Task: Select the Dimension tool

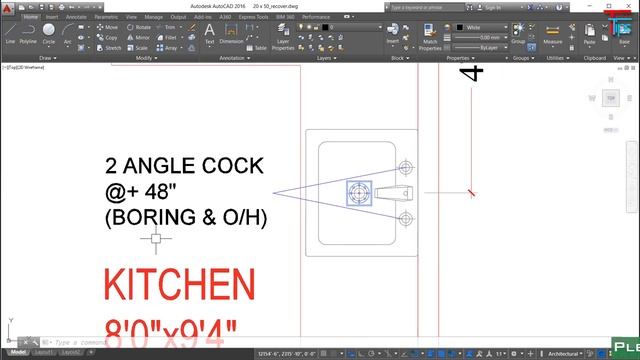Action: 231,34
